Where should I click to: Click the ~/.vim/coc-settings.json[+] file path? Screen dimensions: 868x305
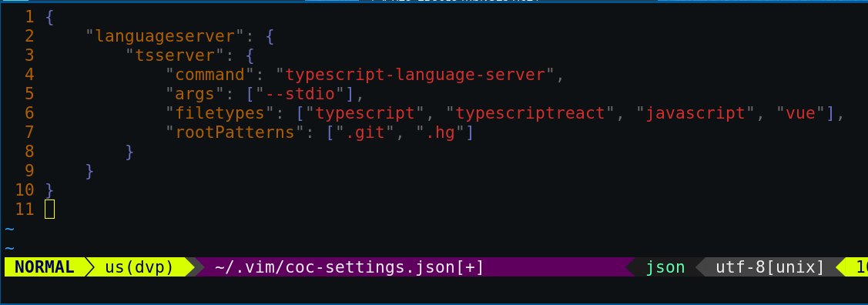(x=350, y=267)
